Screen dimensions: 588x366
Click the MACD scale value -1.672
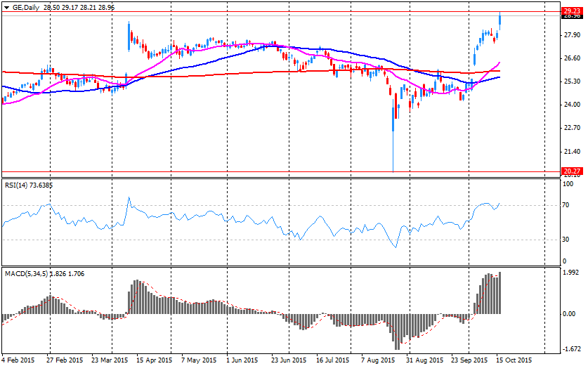pos(572,349)
